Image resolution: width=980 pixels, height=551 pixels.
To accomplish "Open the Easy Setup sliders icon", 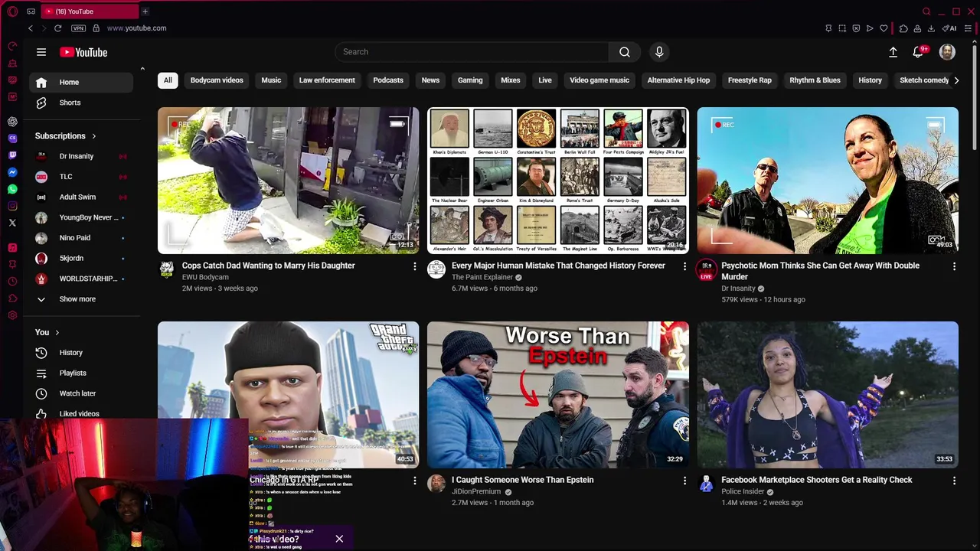I will pyautogui.click(x=969, y=28).
